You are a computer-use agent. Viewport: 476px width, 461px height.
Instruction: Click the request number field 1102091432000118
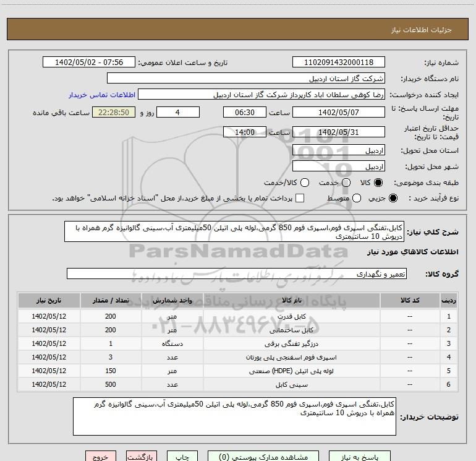coord(339,62)
